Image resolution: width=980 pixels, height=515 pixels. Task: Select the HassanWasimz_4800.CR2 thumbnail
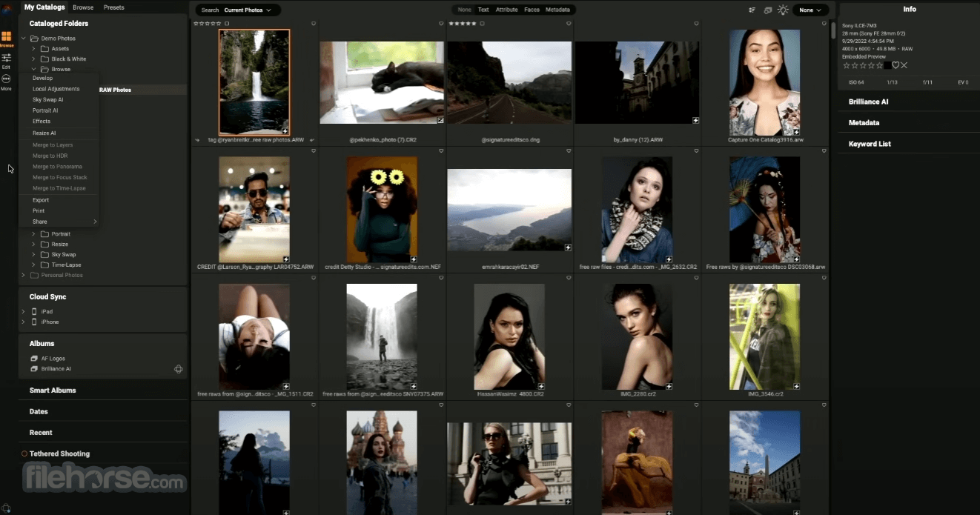pos(510,337)
